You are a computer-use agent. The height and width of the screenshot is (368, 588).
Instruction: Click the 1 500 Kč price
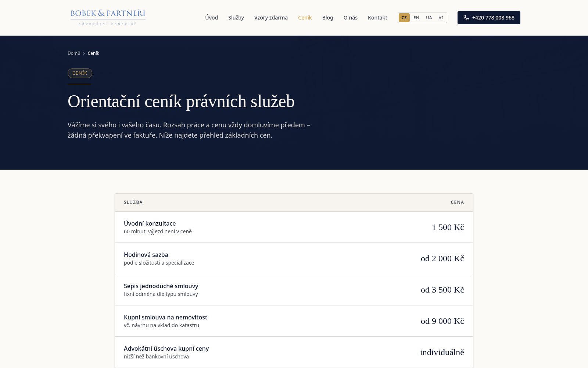coord(448,227)
